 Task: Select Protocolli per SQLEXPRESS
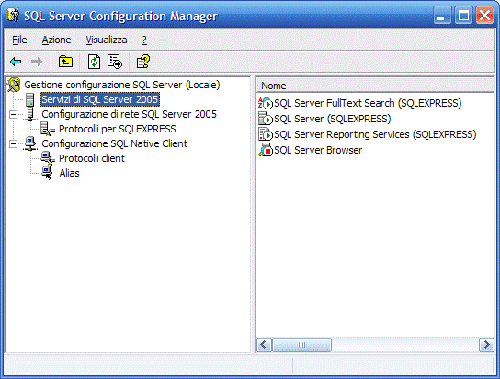118,129
